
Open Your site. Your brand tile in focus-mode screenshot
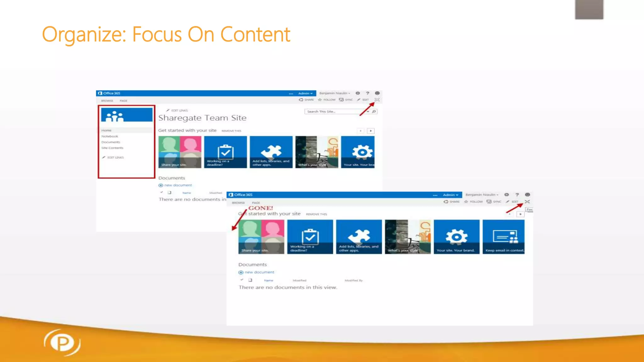point(457,237)
